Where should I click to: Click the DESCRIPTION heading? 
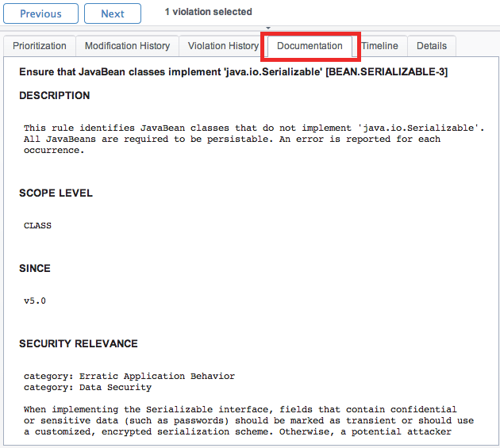pyautogui.click(x=55, y=95)
